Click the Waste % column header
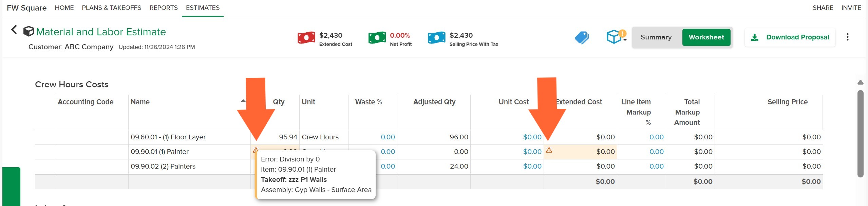Viewport: 868px width, 206px height. pos(369,102)
